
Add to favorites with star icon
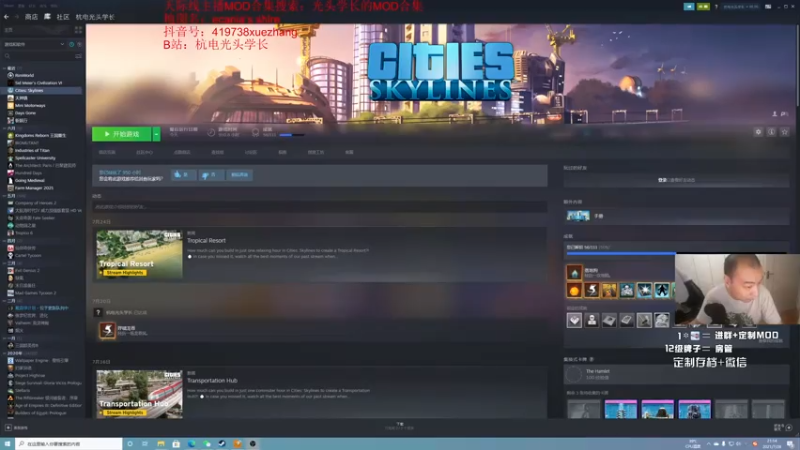click(x=785, y=132)
